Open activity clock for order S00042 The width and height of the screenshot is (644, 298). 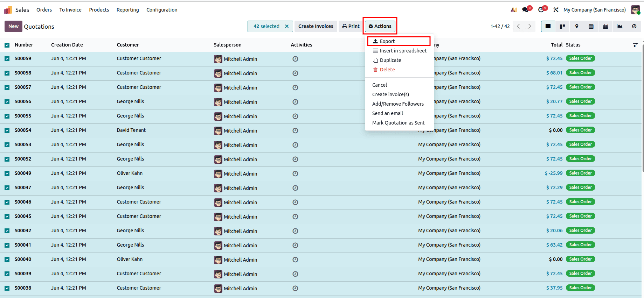coord(295,231)
